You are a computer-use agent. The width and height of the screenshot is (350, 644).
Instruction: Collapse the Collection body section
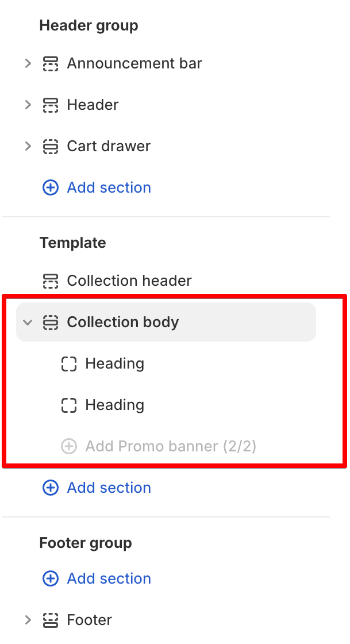[28, 322]
